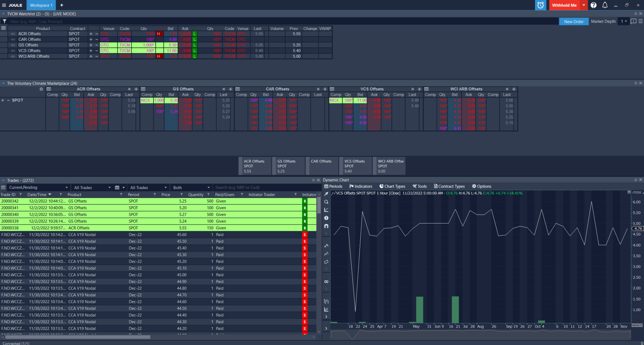This screenshot has height=345, width=644.
Task: Open the chart Indicators menu
Action: tap(361, 186)
